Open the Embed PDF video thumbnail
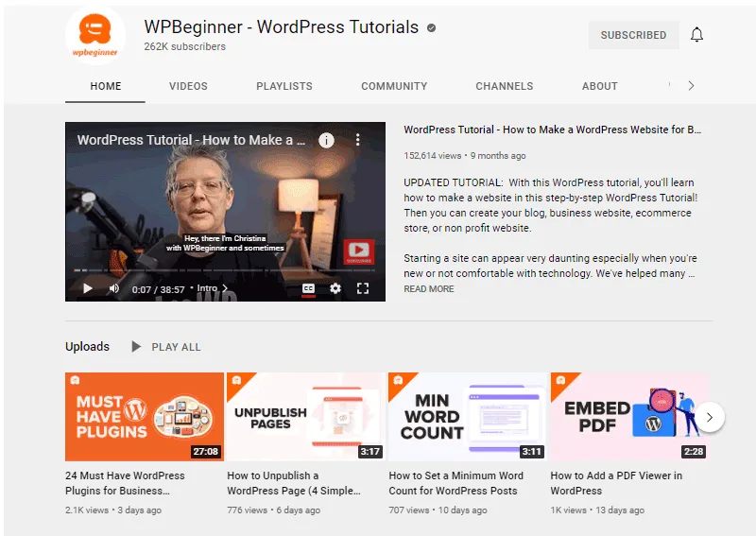The height and width of the screenshot is (536, 756). coord(629,416)
